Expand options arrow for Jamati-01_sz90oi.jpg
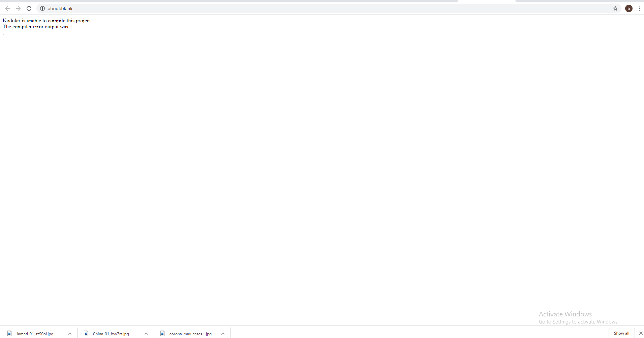This screenshot has height=338, width=644. click(x=70, y=334)
